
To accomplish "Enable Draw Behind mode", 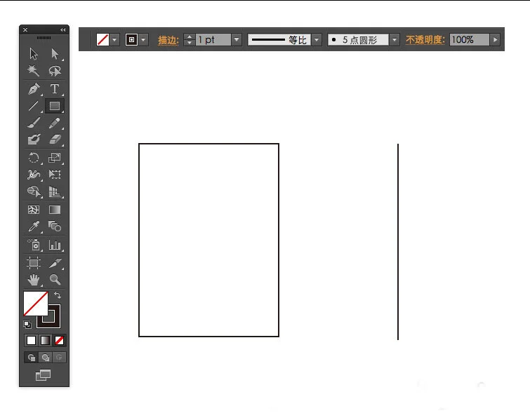I will click(x=46, y=357).
